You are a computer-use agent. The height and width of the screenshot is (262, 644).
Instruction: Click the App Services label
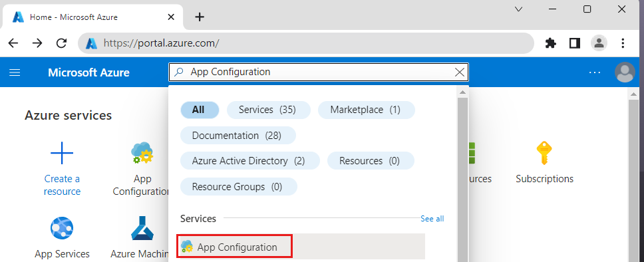coord(62,254)
